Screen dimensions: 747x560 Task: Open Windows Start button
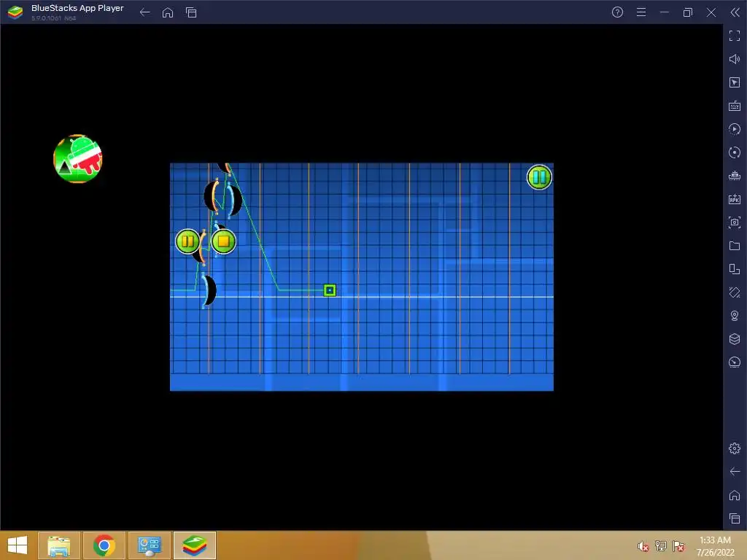(x=18, y=545)
